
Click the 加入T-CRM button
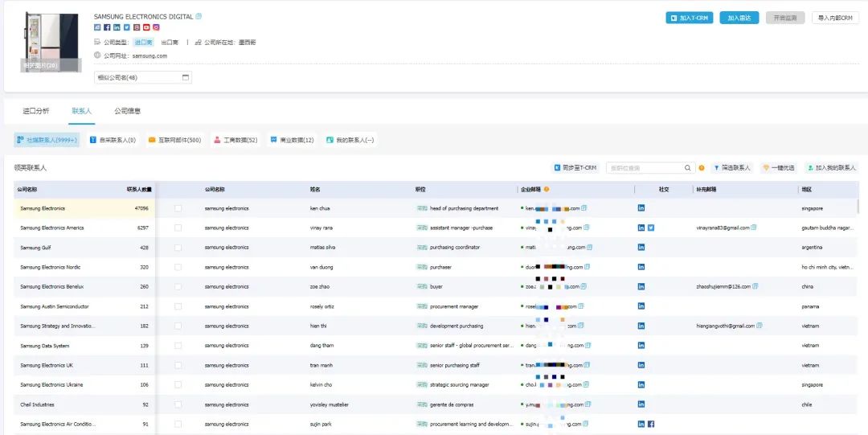690,18
